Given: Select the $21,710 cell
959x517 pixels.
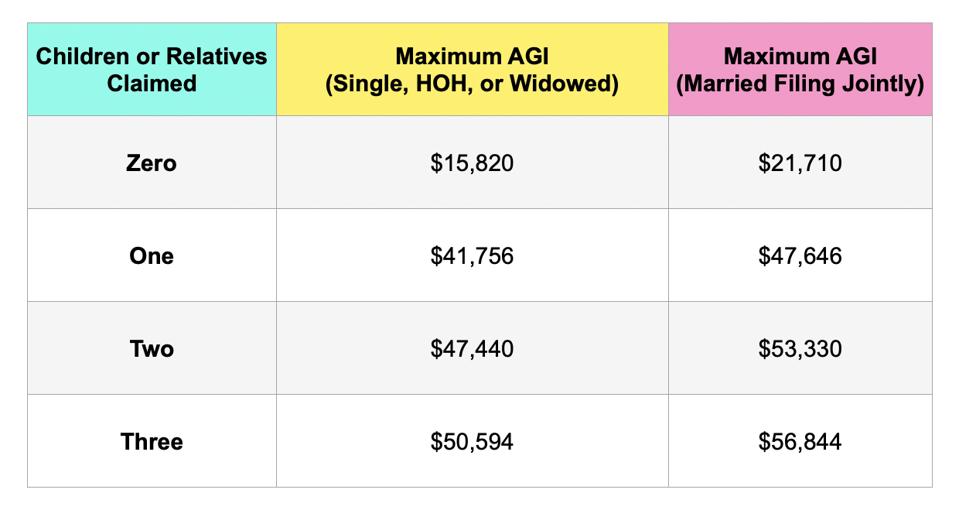Looking at the screenshot, I should (x=800, y=163).
